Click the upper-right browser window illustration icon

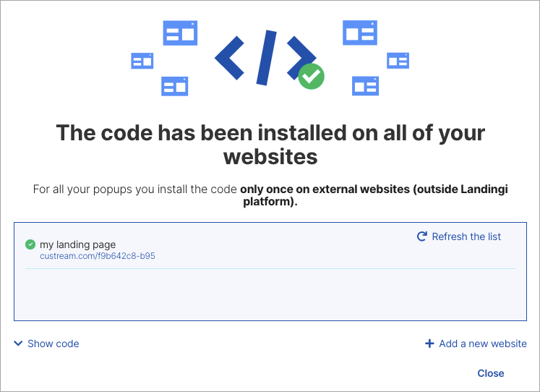pyautogui.click(x=359, y=33)
